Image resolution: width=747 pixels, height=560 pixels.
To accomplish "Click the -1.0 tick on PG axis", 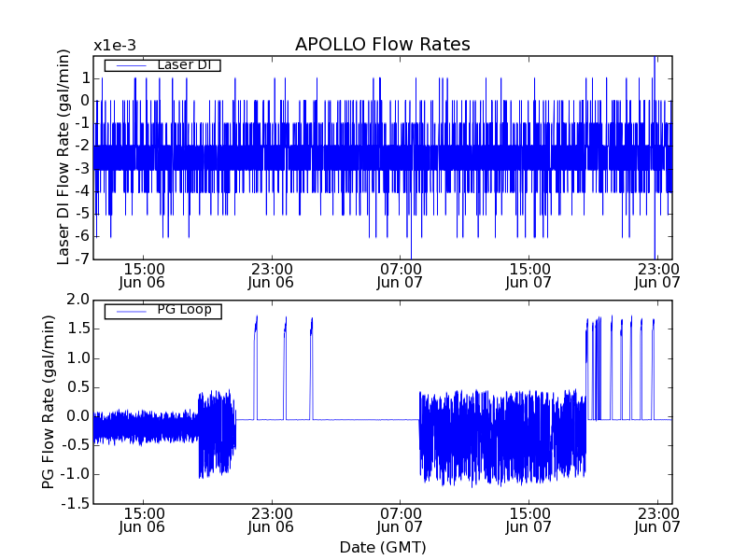I will [x=76, y=474].
